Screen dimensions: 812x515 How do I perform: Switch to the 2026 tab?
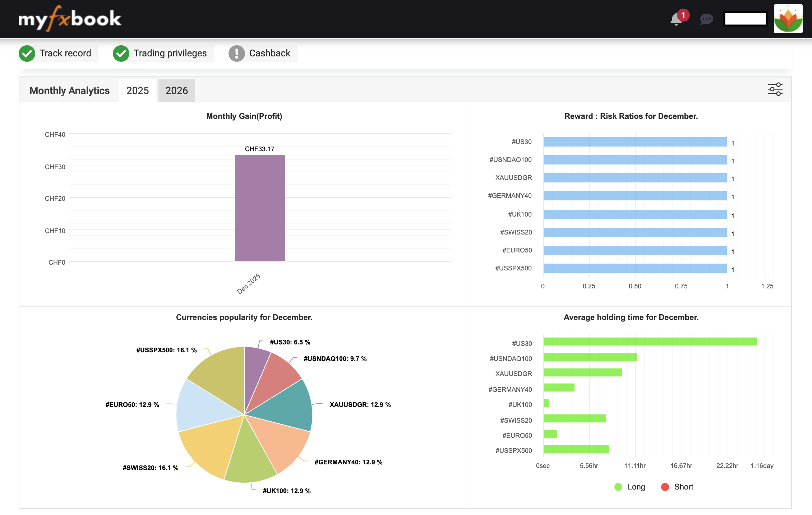pyautogui.click(x=176, y=91)
